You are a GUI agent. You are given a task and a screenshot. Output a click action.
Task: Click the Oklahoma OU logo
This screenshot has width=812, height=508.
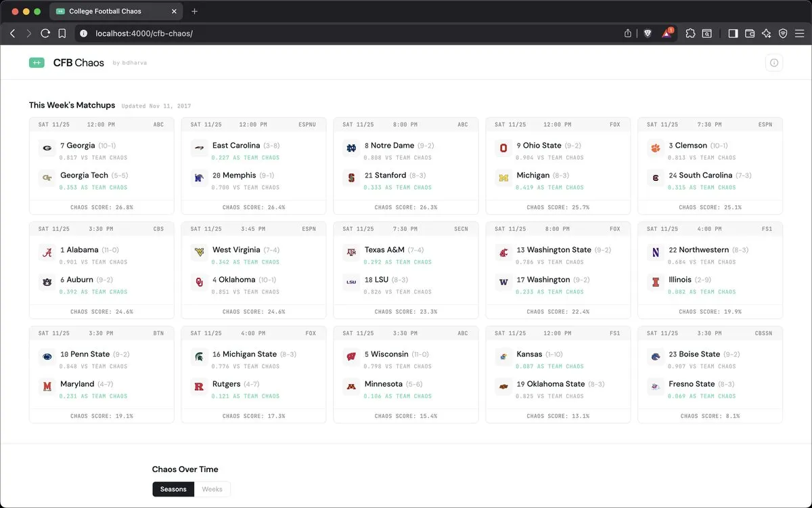pyautogui.click(x=198, y=282)
